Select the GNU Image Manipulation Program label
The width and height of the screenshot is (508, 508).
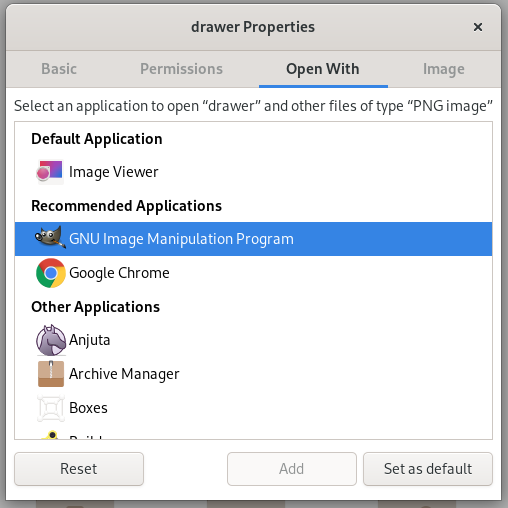click(181, 239)
